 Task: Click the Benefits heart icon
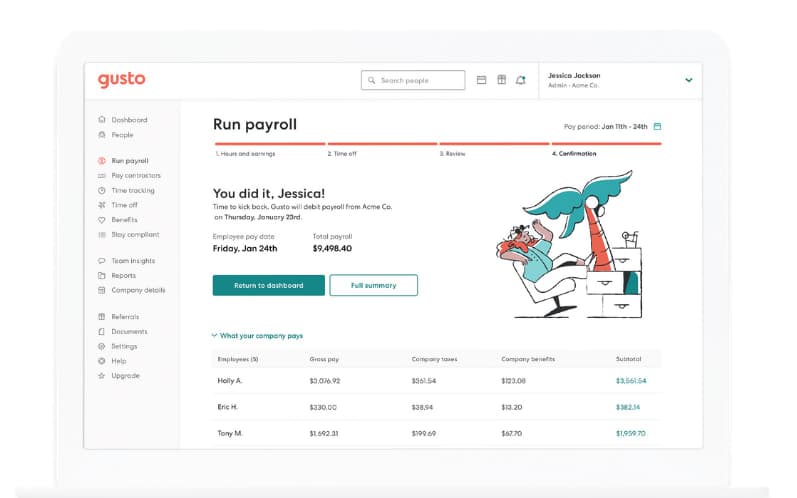coord(102,220)
